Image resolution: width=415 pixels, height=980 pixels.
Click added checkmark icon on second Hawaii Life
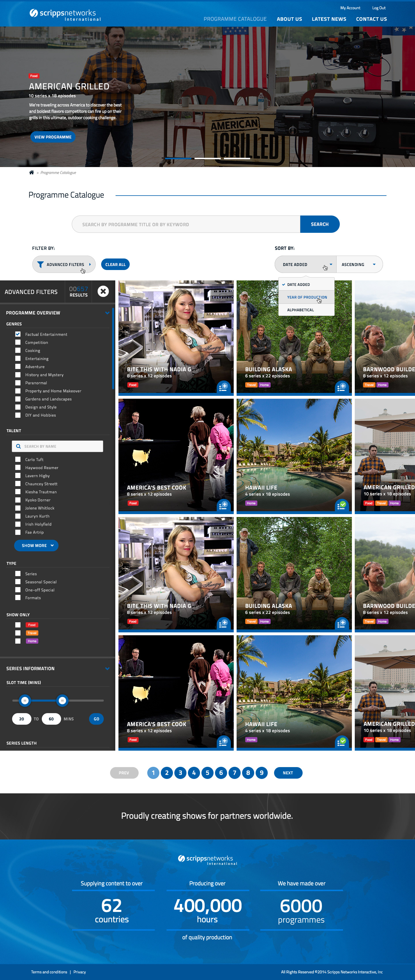click(x=342, y=742)
